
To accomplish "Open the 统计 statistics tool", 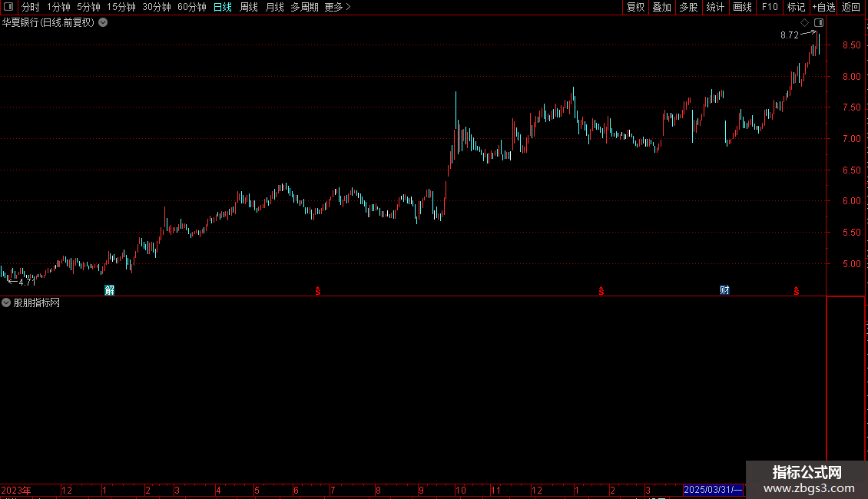I will point(715,7).
